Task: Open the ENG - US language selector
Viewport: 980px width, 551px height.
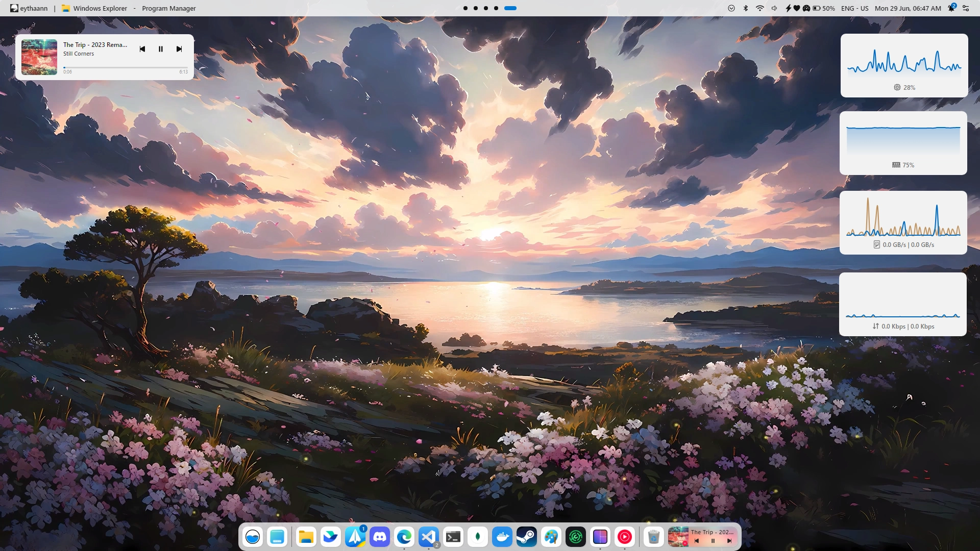Action: (x=854, y=8)
